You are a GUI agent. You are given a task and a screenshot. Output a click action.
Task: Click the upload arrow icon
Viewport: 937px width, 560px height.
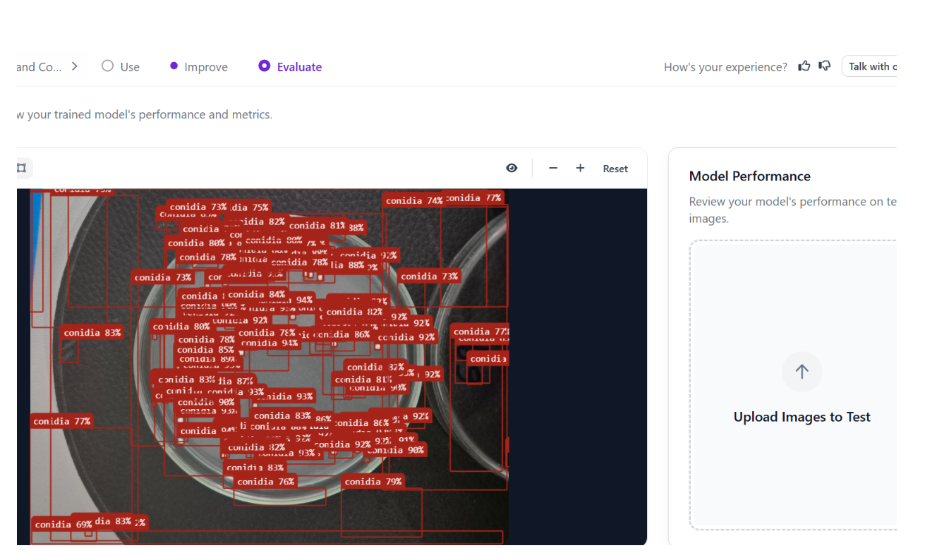tap(802, 372)
